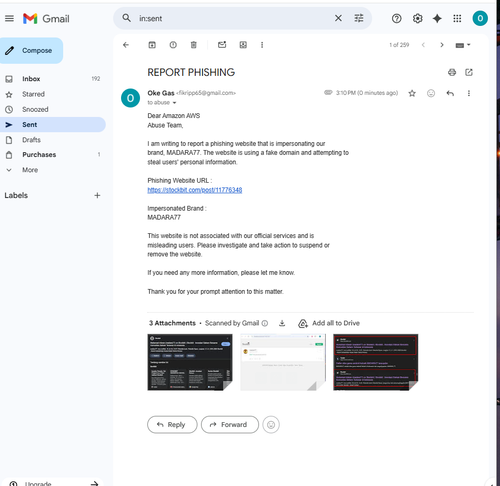500x486 pixels.
Task: Open the Google account avatar
Action: (x=480, y=18)
